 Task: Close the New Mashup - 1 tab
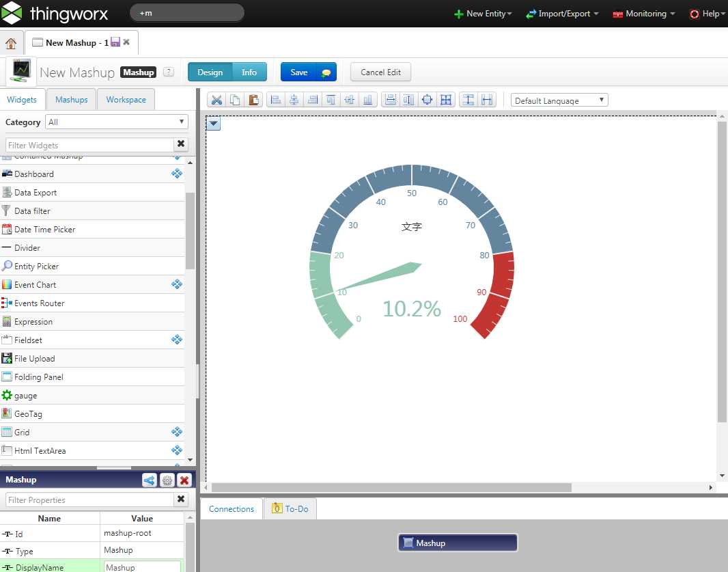pos(126,42)
